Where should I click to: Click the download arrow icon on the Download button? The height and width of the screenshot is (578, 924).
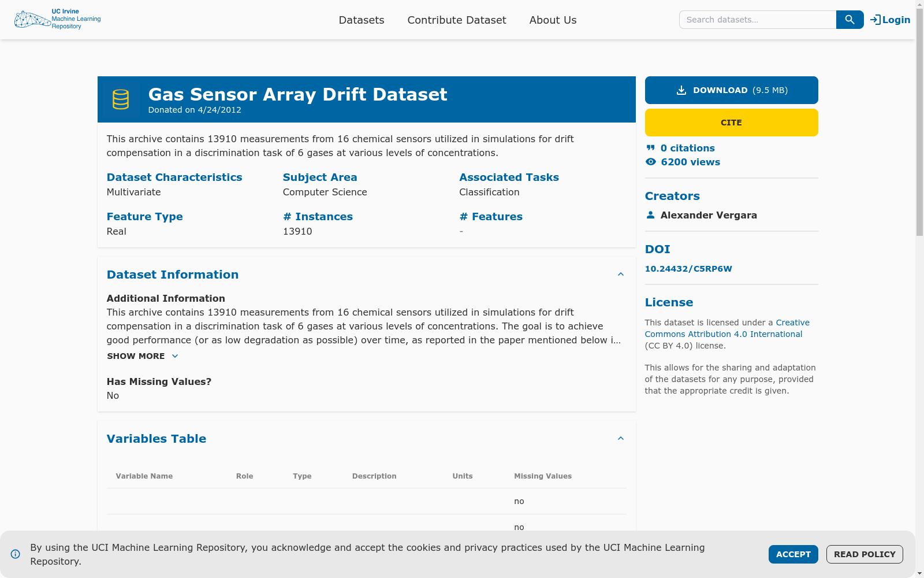681,90
